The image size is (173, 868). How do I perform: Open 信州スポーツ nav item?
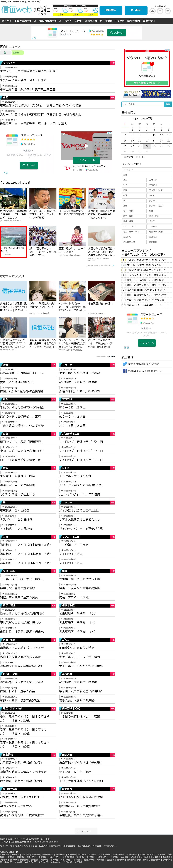click(x=93, y=21)
